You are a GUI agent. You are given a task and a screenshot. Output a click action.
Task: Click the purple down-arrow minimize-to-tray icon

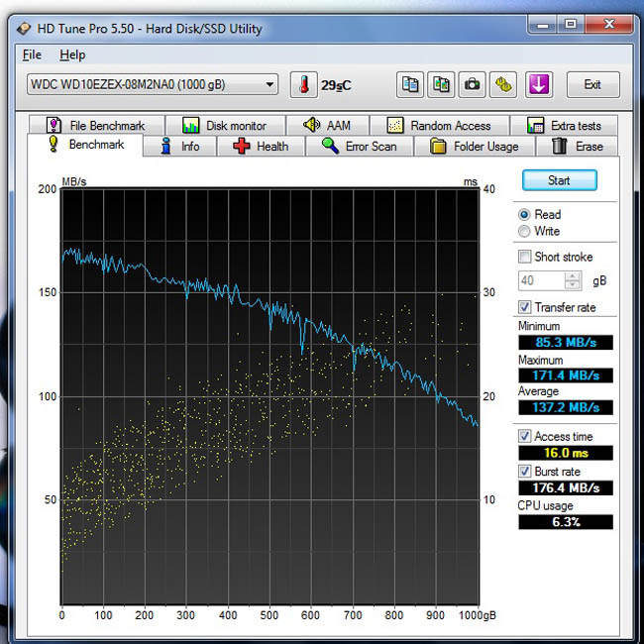tap(539, 84)
